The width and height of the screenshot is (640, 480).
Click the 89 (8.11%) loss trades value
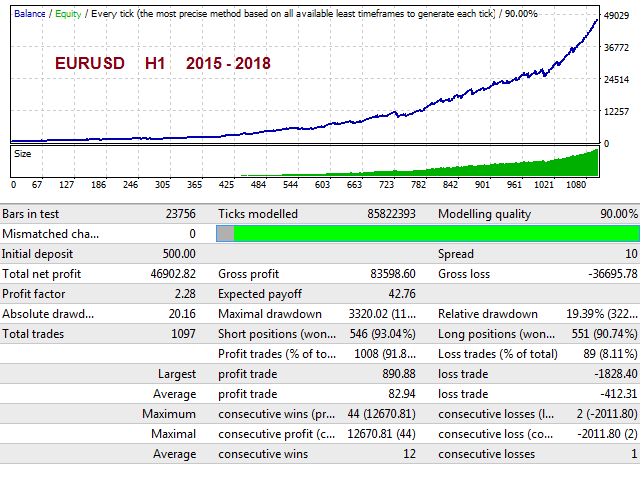(610, 354)
